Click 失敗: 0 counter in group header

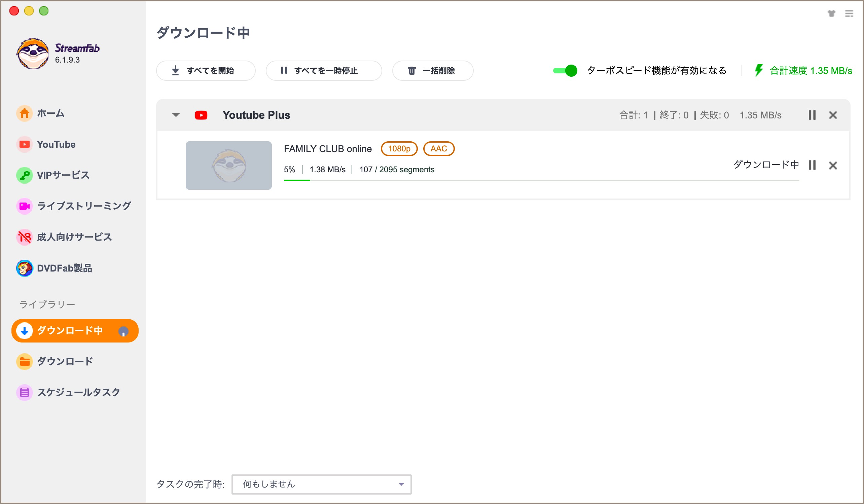pos(714,115)
